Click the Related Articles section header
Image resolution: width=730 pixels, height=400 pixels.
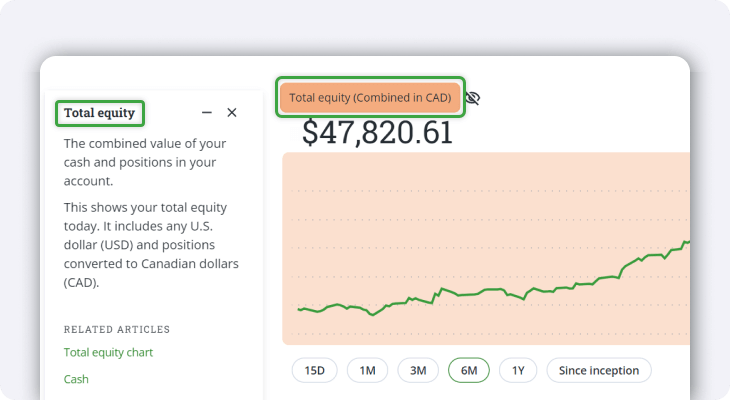pos(117,329)
